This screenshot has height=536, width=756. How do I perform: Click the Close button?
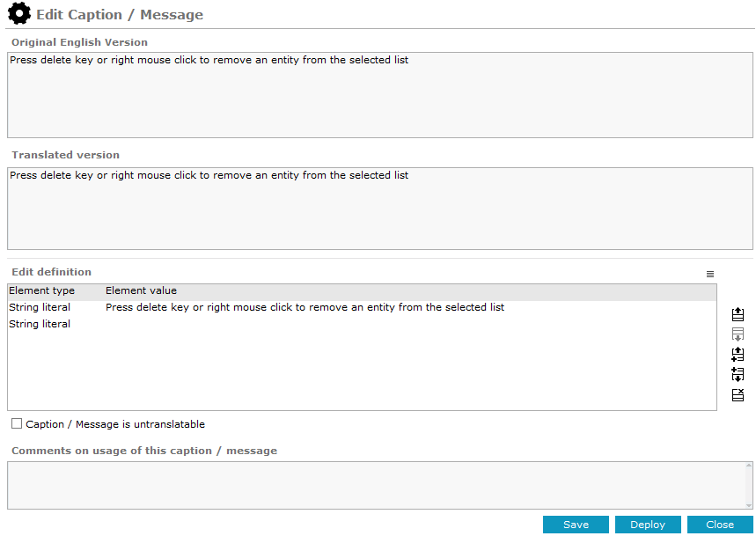click(x=720, y=525)
